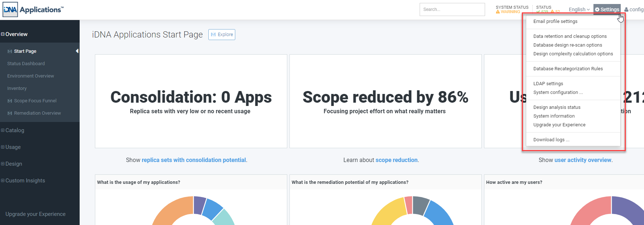Follow the scope reduction link

(396, 160)
